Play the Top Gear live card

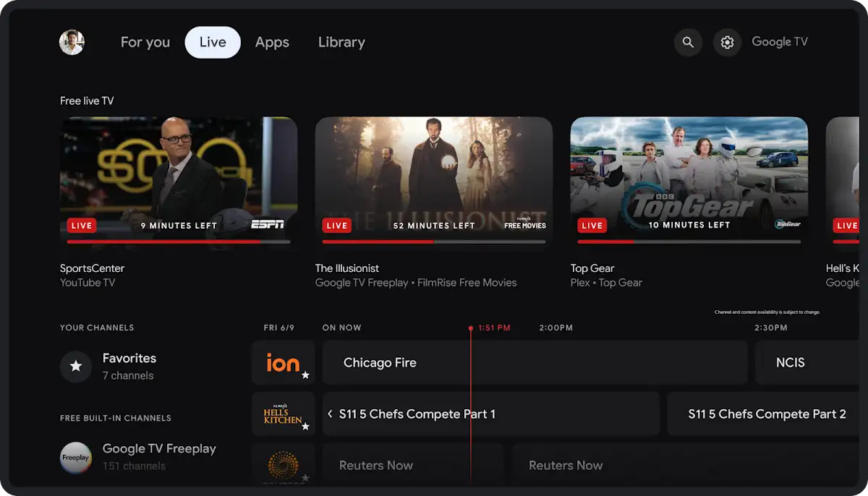(x=689, y=179)
